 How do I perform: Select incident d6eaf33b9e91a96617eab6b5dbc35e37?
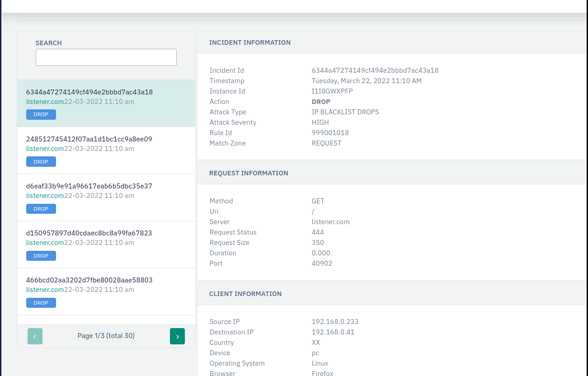(106, 197)
